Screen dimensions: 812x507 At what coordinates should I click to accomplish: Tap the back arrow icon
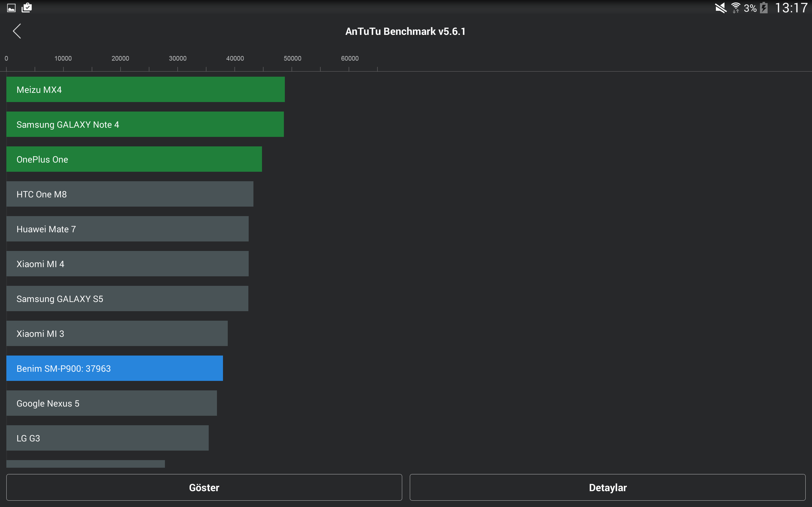coord(17,31)
